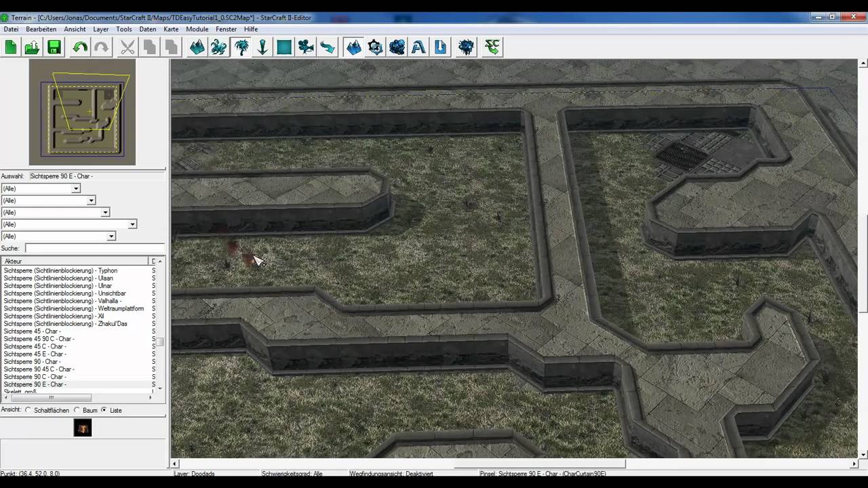Open the Bearbeiten menu
Screen dimensions: 868x488
[41, 29]
